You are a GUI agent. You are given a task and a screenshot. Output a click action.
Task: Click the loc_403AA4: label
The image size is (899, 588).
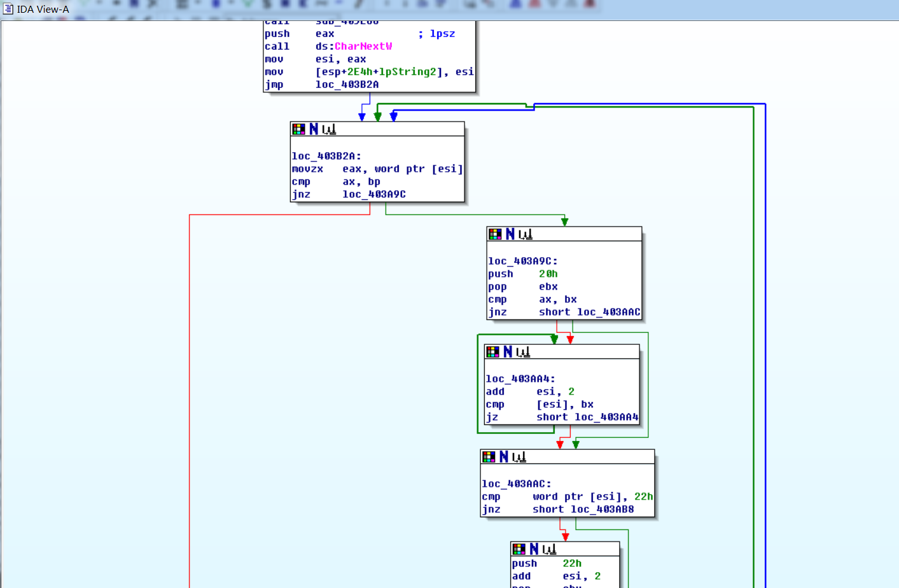pos(520,379)
